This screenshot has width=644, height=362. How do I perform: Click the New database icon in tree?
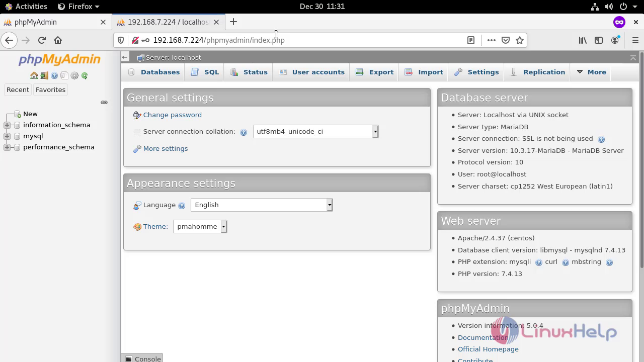pyautogui.click(x=18, y=114)
